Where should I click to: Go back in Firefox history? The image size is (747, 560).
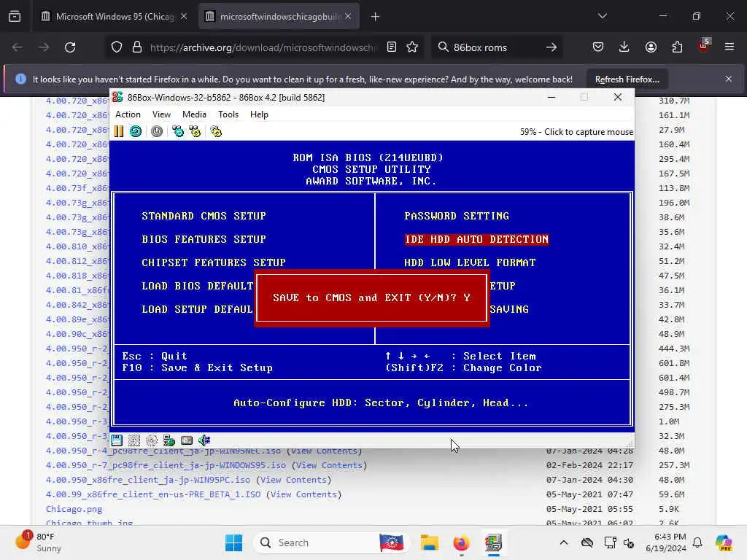coord(18,47)
